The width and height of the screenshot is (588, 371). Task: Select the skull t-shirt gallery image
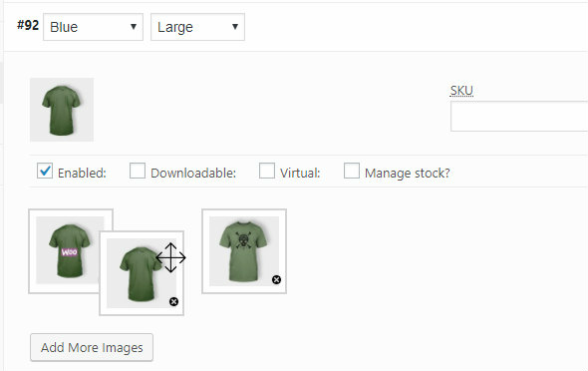click(244, 251)
